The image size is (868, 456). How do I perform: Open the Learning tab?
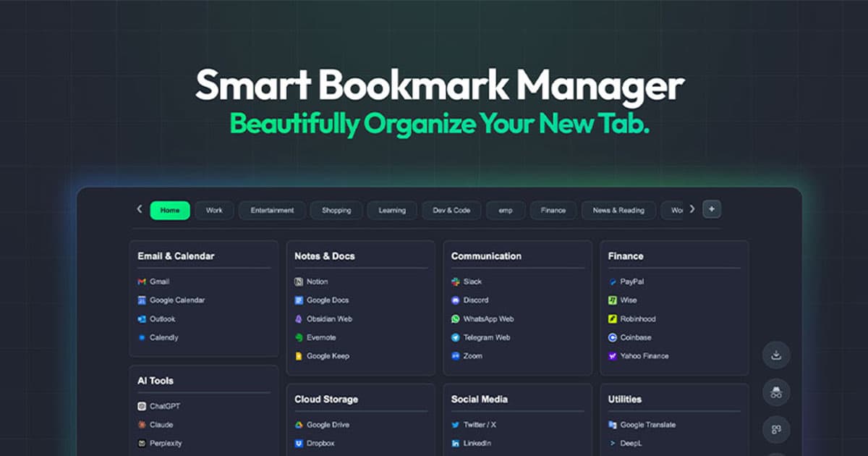click(x=392, y=211)
